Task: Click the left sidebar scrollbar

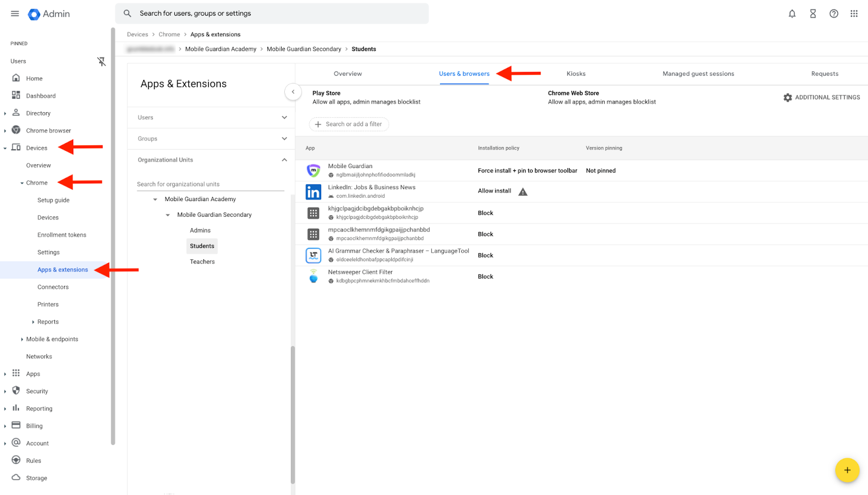Action: click(x=113, y=236)
